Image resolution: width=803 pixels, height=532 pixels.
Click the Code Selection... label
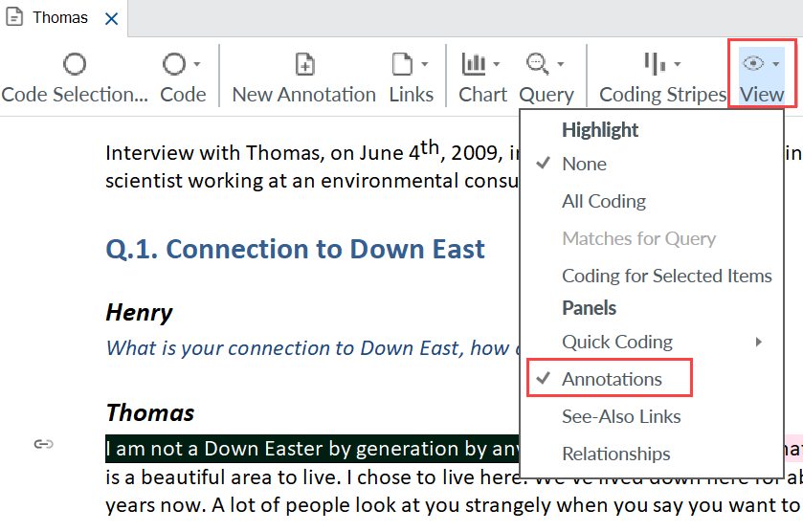click(x=75, y=95)
